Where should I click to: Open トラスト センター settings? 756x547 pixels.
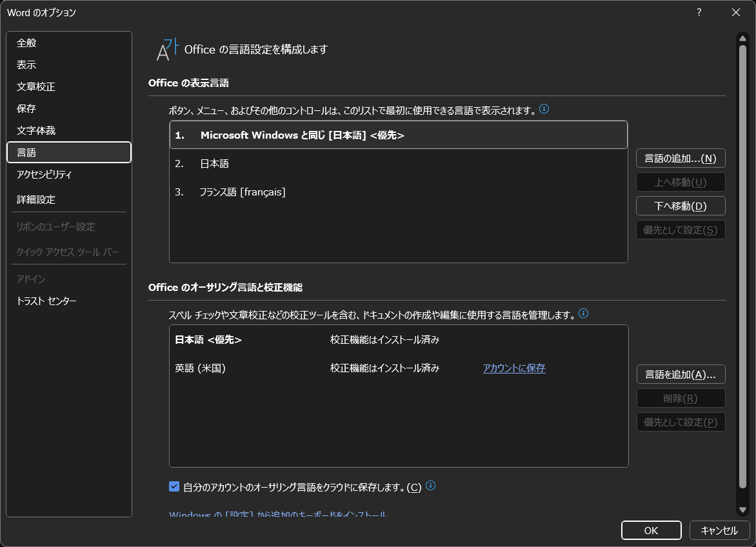tap(69, 301)
